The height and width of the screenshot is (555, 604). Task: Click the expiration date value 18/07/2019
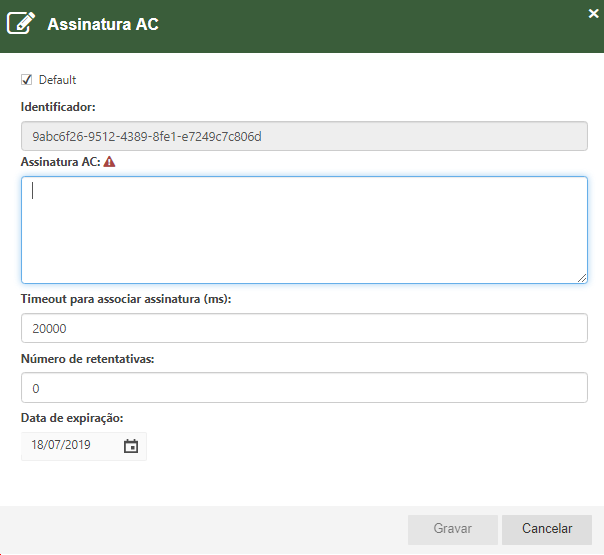[x=61, y=446]
